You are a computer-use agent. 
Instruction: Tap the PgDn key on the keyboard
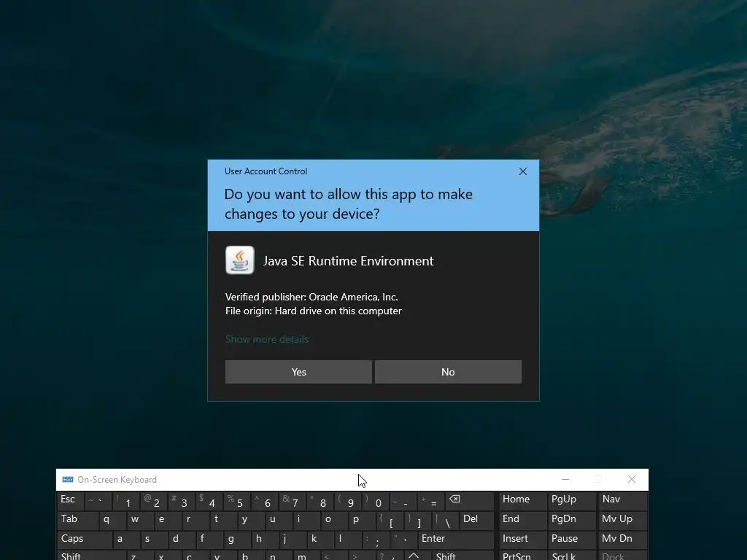(572, 520)
